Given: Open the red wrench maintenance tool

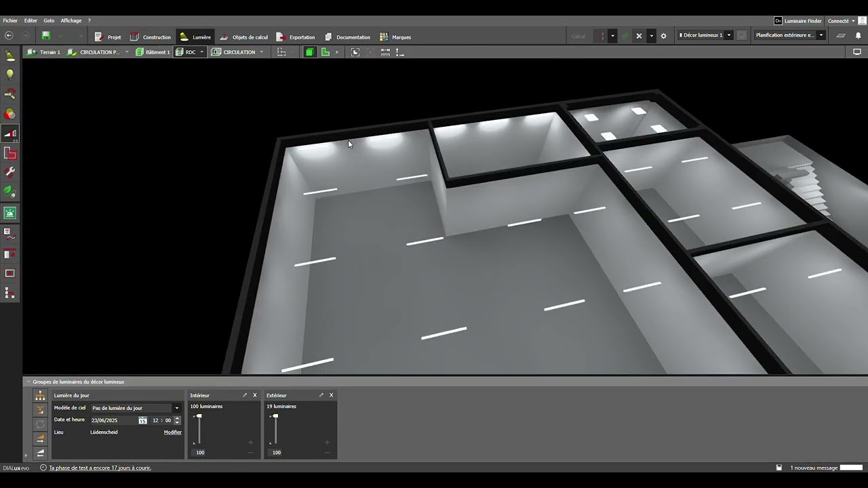Looking at the screenshot, I should [x=10, y=174].
